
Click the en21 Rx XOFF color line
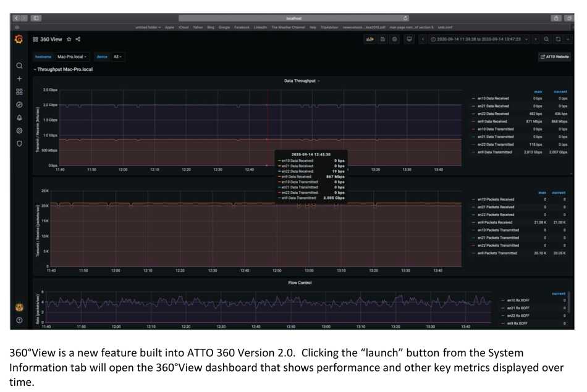tap(503, 308)
